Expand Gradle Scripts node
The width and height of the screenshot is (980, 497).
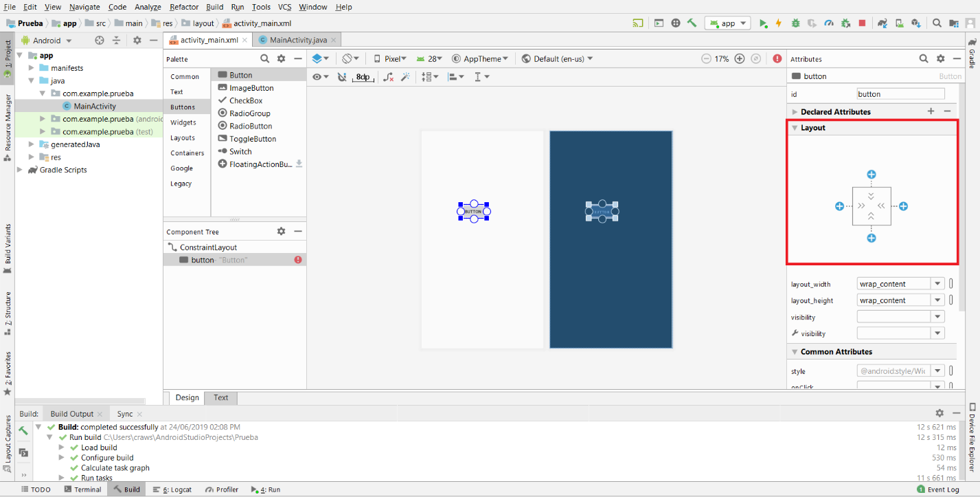pos(19,170)
